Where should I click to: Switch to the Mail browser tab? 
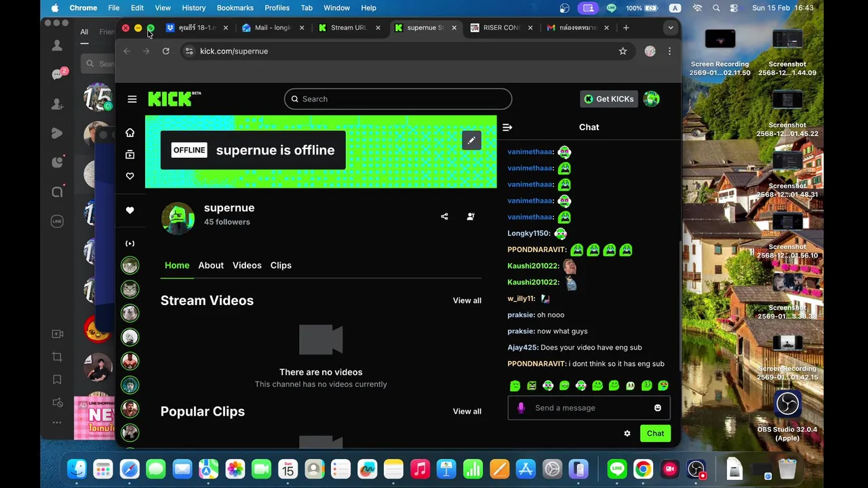pyautogui.click(x=273, y=28)
